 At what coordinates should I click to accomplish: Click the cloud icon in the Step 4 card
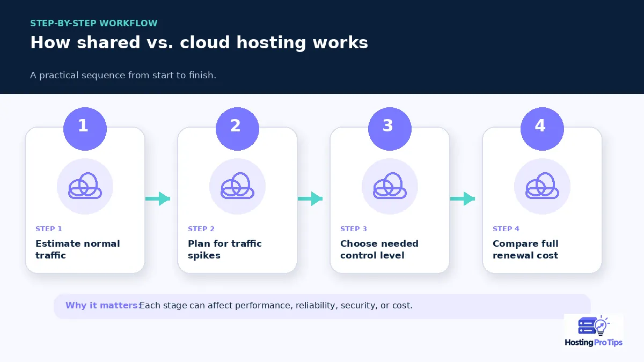pyautogui.click(x=542, y=186)
